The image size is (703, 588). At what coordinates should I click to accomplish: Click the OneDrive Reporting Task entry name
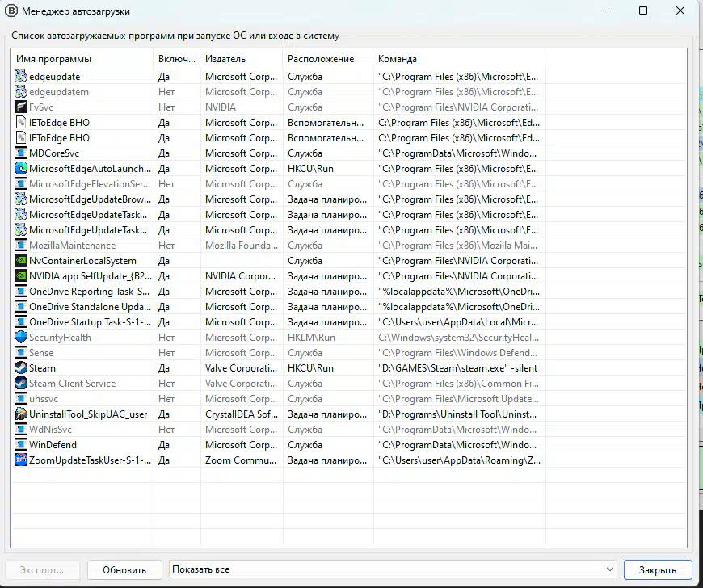click(89, 292)
